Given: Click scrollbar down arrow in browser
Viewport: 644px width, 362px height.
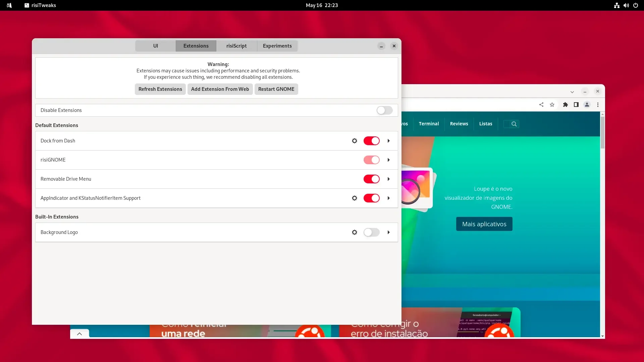Looking at the screenshot, I should tap(602, 336).
